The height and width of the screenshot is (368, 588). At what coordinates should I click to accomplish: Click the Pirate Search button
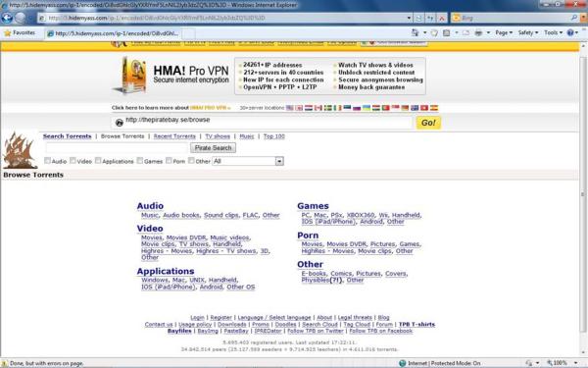pyautogui.click(x=213, y=148)
